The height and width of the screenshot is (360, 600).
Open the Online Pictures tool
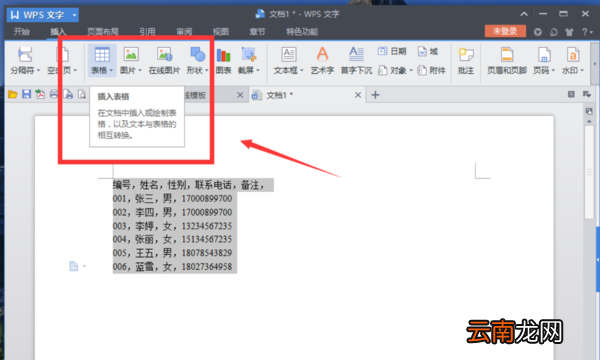pyautogui.click(x=165, y=60)
